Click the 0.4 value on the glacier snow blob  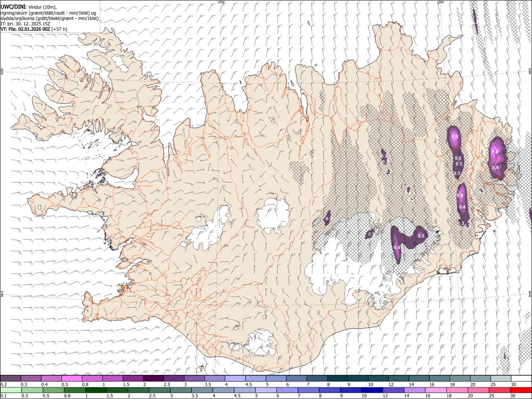click(x=397, y=247)
